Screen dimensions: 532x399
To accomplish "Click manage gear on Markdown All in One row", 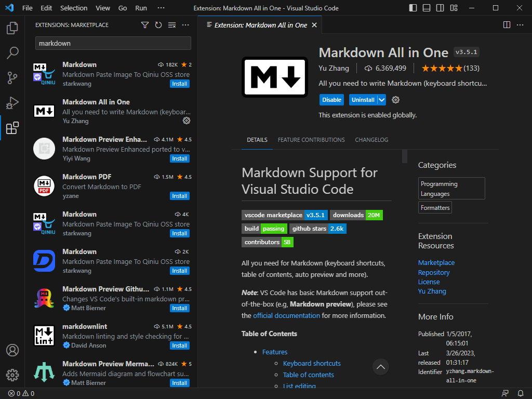I will tap(187, 121).
